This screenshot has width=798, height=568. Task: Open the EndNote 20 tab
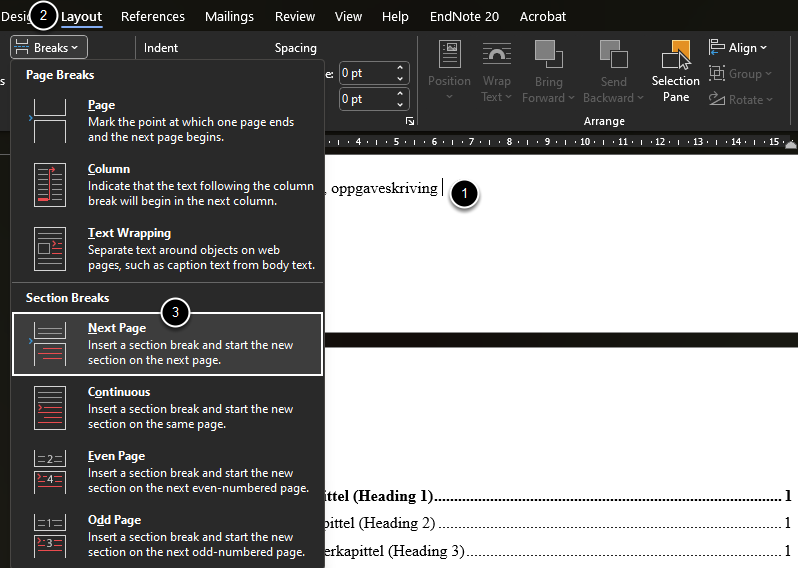click(464, 16)
